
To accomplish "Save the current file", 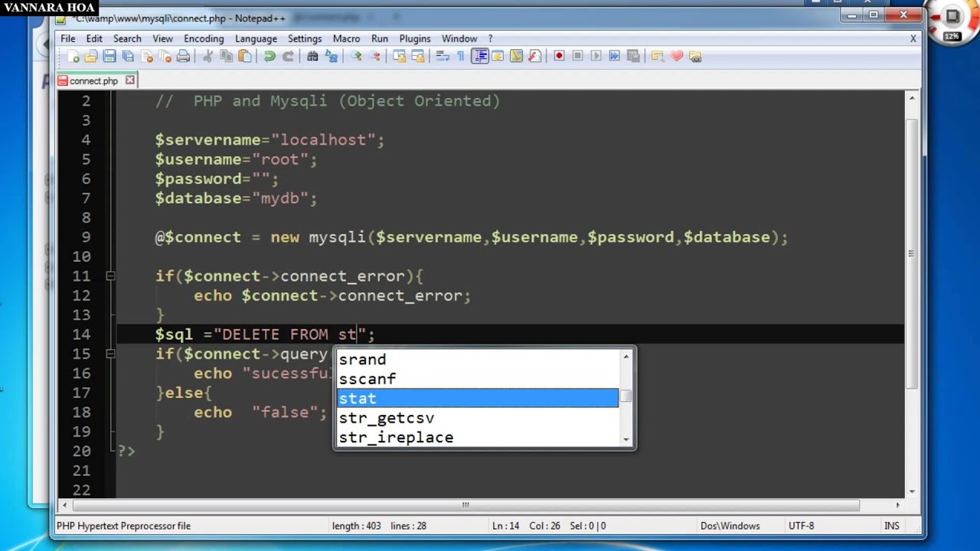I will pos(109,56).
